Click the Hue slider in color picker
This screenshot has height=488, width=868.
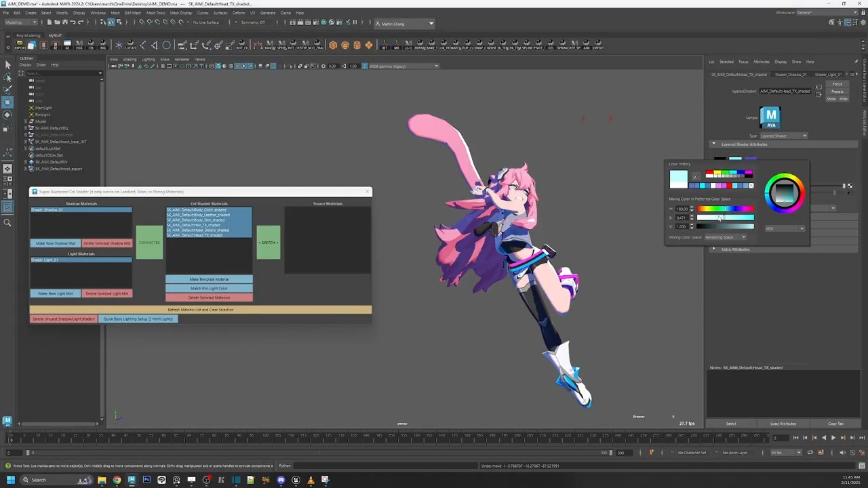click(x=726, y=209)
